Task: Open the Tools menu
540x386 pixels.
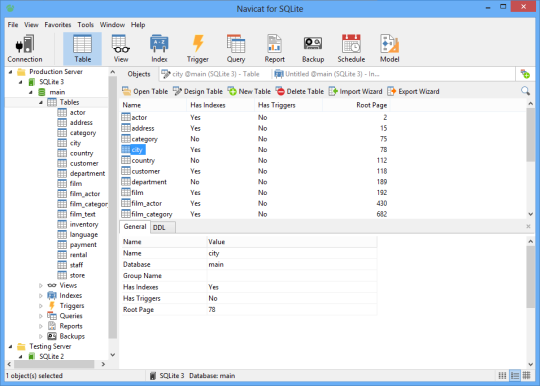Action: (x=85, y=25)
